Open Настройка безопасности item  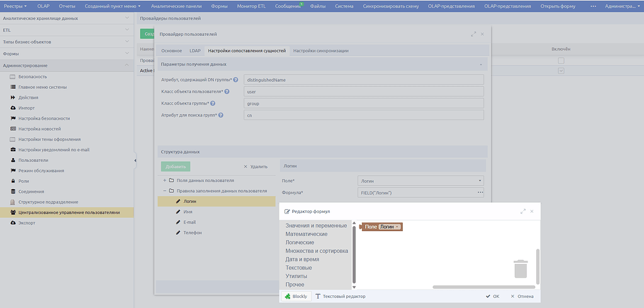click(44, 118)
